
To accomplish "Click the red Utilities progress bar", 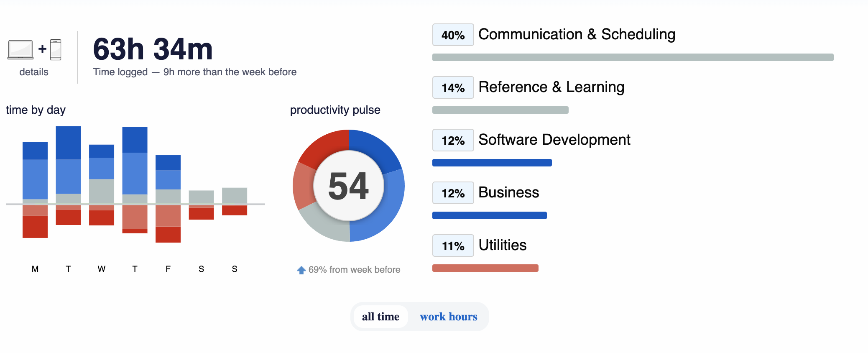I will (x=485, y=268).
